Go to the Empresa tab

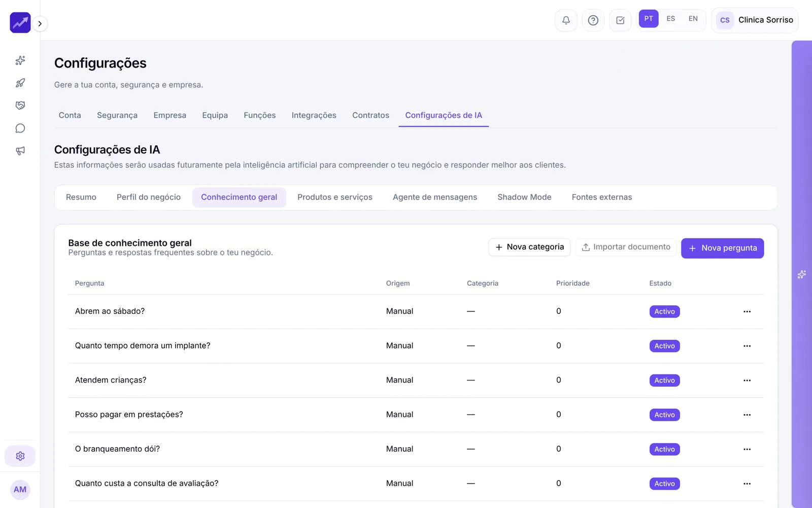click(x=170, y=115)
